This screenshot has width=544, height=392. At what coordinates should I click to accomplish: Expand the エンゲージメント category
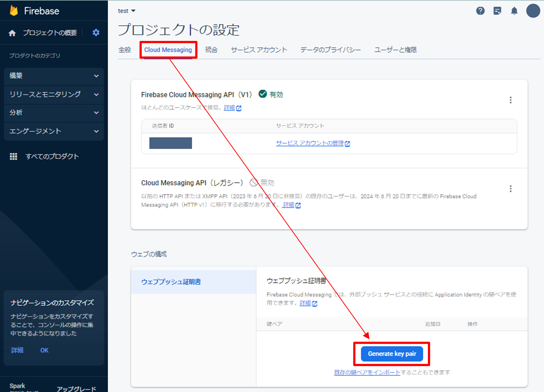(x=54, y=131)
